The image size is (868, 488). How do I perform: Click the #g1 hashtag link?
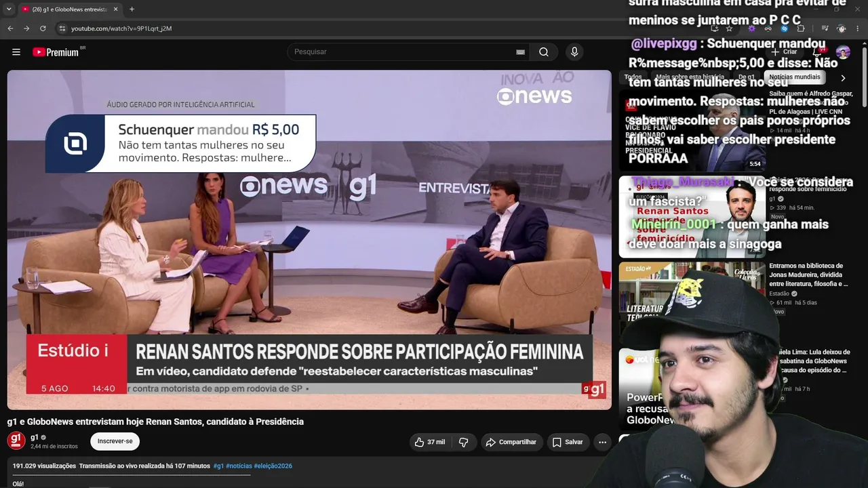[x=218, y=466]
